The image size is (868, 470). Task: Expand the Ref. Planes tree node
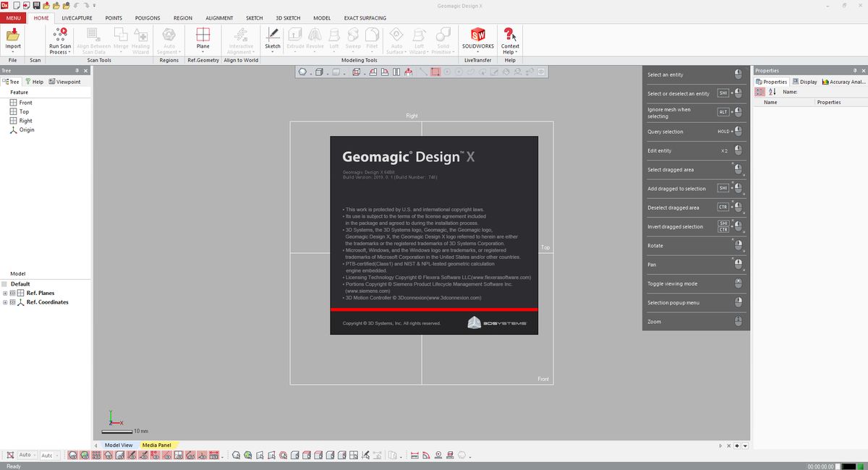tap(5, 293)
